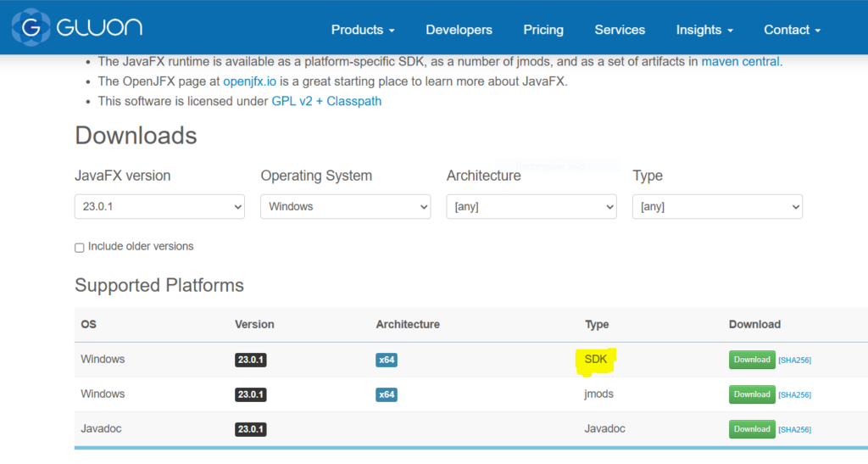This screenshot has height=464, width=868.
Task: Click x64 badge in SDK row
Action: [387, 360]
